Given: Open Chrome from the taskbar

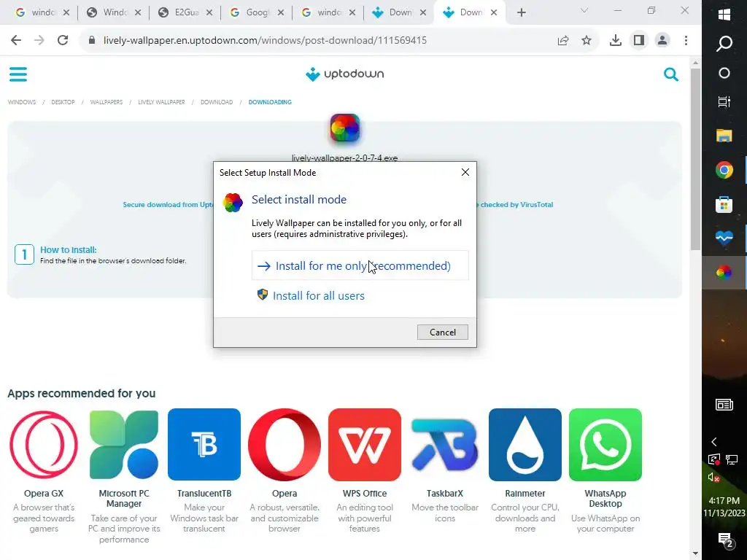Looking at the screenshot, I should 724,170.
